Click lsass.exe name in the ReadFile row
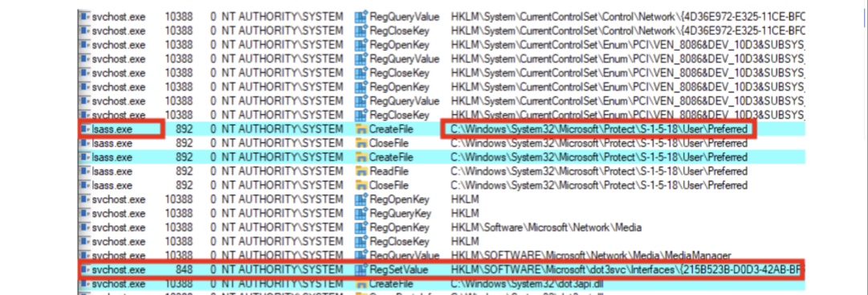Viewport: 868px width, 295px height. coord(112,171)
